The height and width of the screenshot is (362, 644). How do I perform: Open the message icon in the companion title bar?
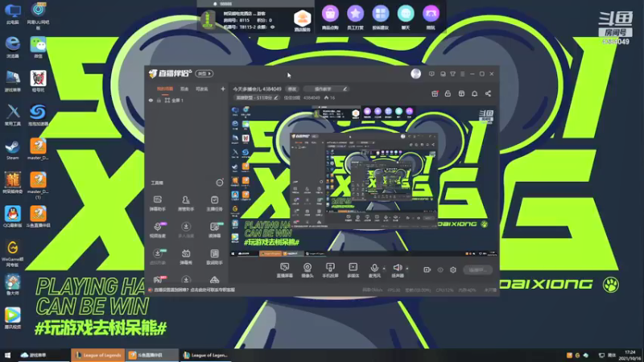431,74
